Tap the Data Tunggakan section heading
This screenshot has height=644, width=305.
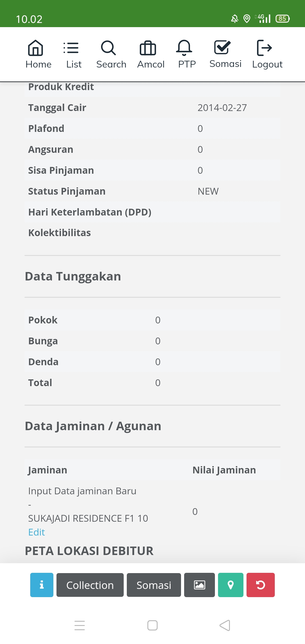[73, 276]
